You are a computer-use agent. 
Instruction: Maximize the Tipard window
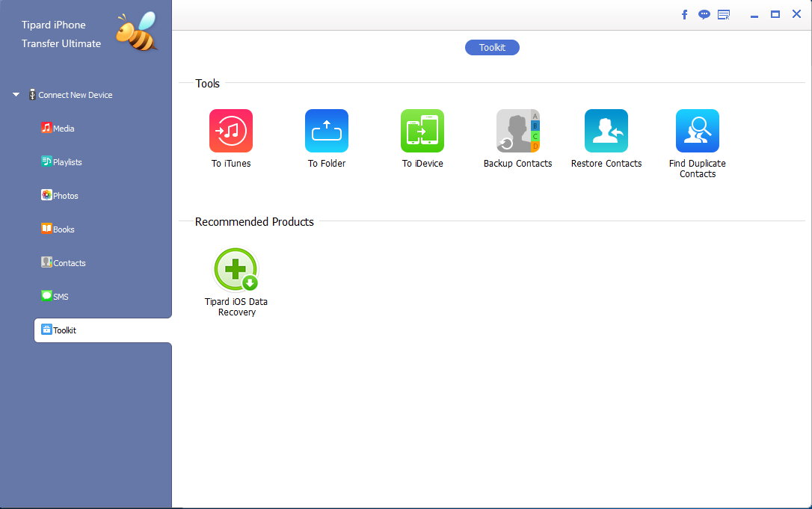[775, 14]
